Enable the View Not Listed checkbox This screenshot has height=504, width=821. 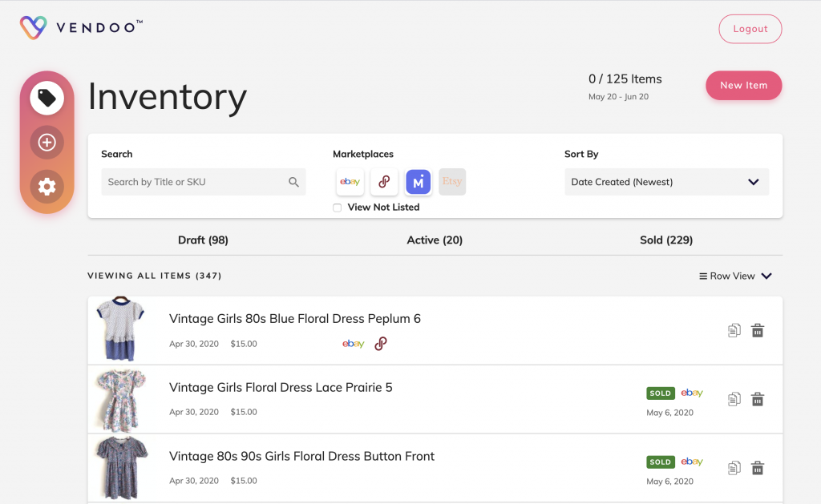click(x=338, y=208)
